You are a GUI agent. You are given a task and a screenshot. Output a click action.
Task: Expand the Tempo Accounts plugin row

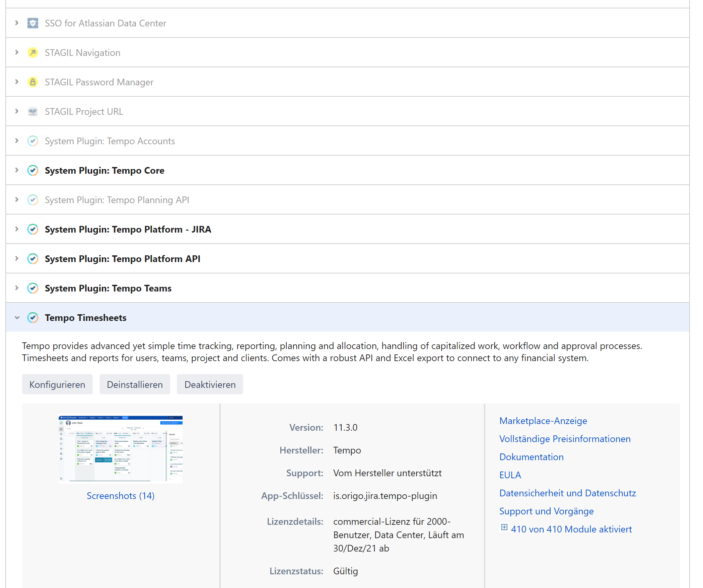[x=17, y=141]
